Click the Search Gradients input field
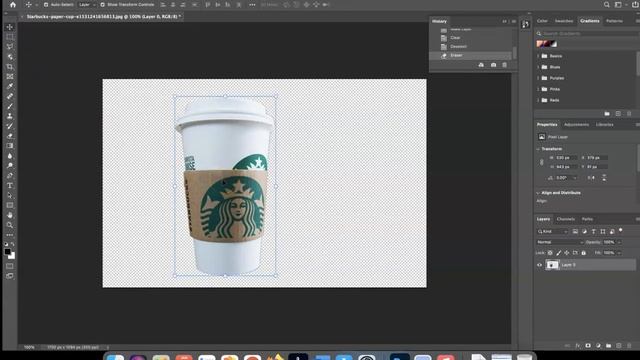640x360 pixels. click(x=588, y=33)
